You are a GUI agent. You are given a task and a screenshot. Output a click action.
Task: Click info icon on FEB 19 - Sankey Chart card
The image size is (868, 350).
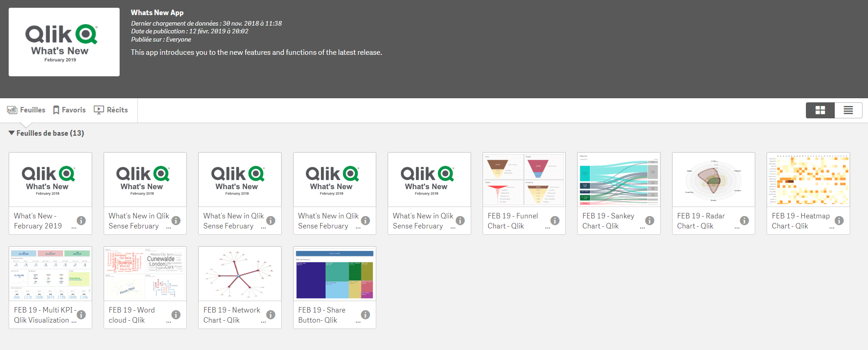pos(650,221)
